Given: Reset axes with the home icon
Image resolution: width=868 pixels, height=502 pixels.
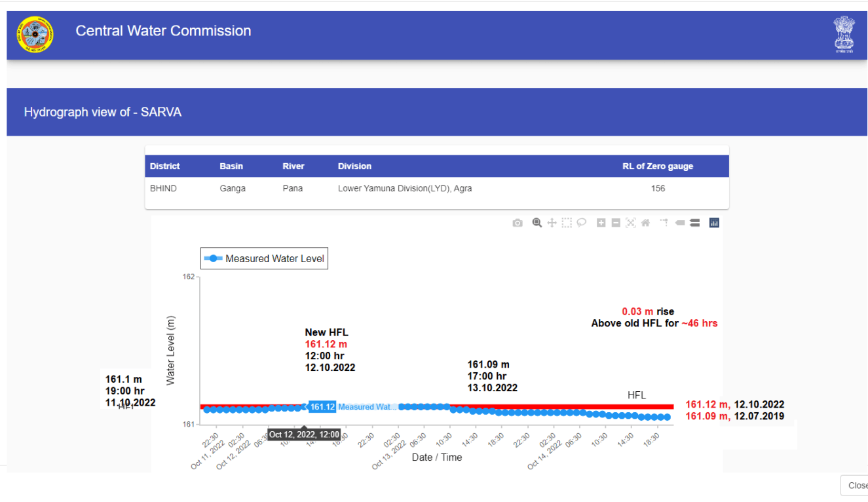Looking at the screenshot, I should coord(645,223).
